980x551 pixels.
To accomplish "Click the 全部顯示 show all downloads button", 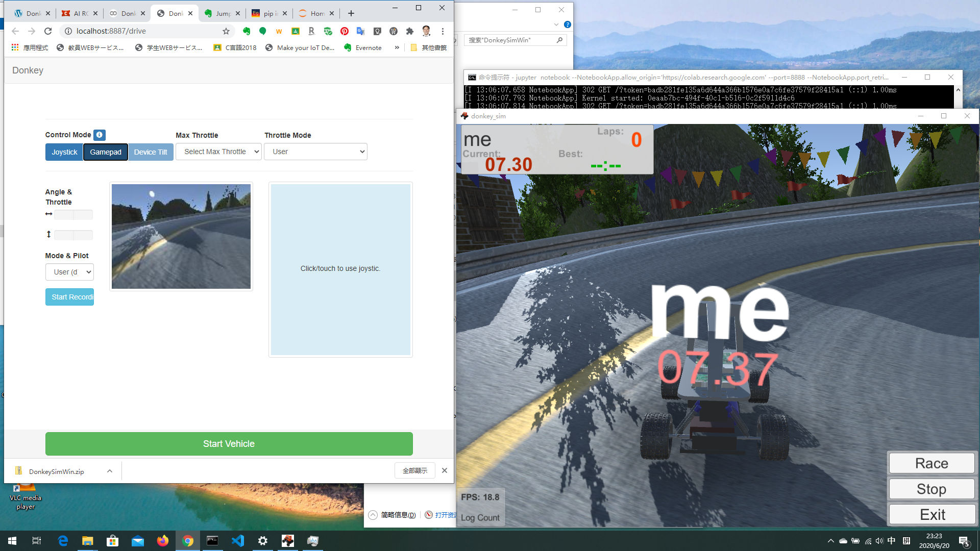I will click(415, 470).
